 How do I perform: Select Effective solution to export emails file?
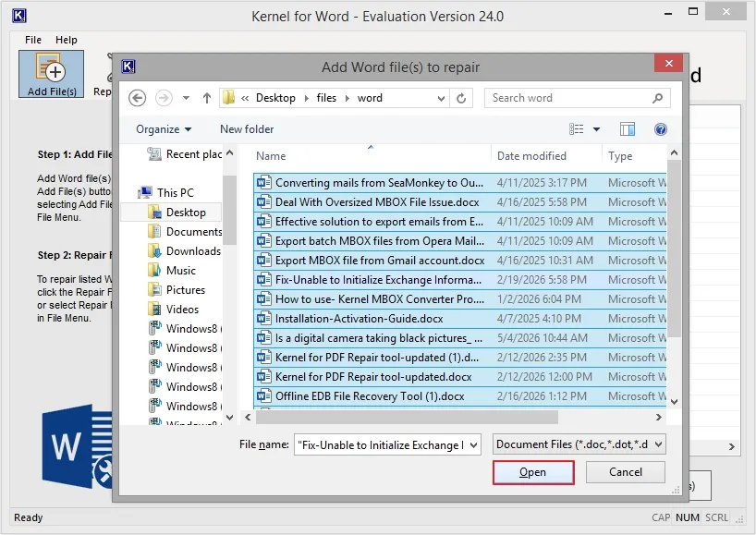[x=460, y=222]
